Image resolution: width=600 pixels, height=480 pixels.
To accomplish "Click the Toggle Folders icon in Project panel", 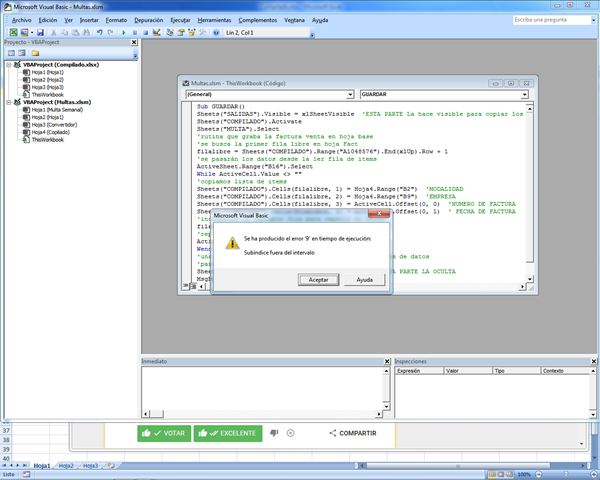I will (35, 53).
